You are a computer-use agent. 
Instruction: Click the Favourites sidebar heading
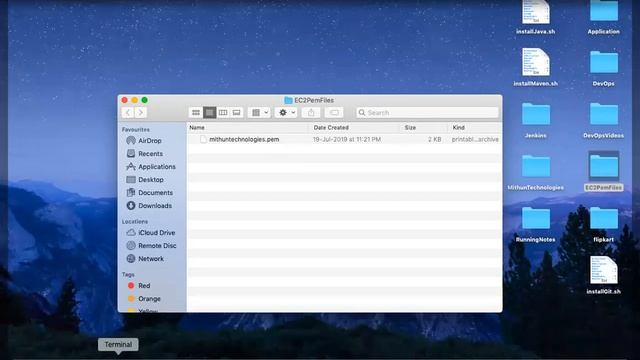136,129
